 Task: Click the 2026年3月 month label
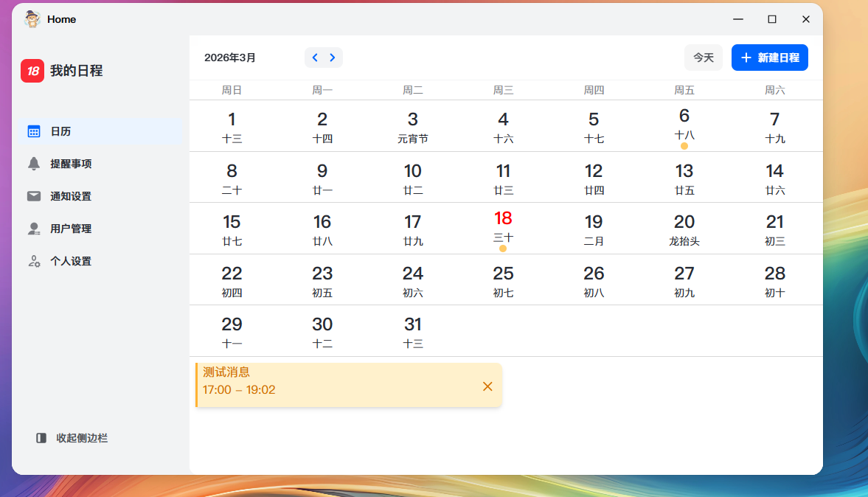230,58
